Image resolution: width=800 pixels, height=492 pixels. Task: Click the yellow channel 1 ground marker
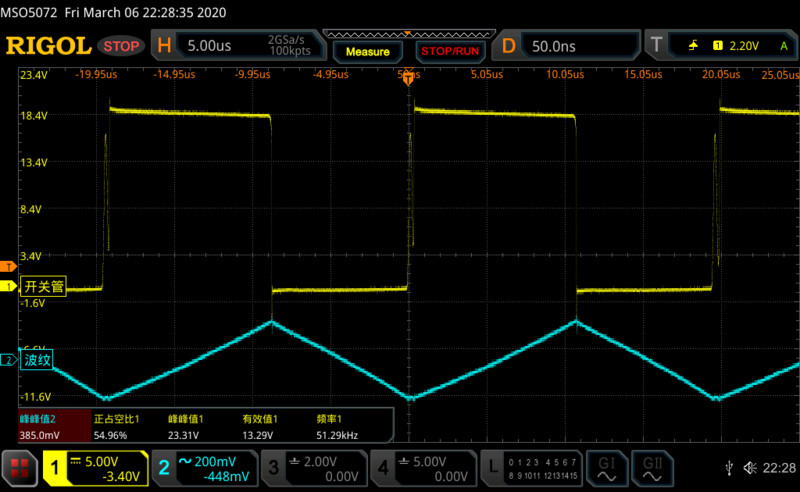pos(6,288)
